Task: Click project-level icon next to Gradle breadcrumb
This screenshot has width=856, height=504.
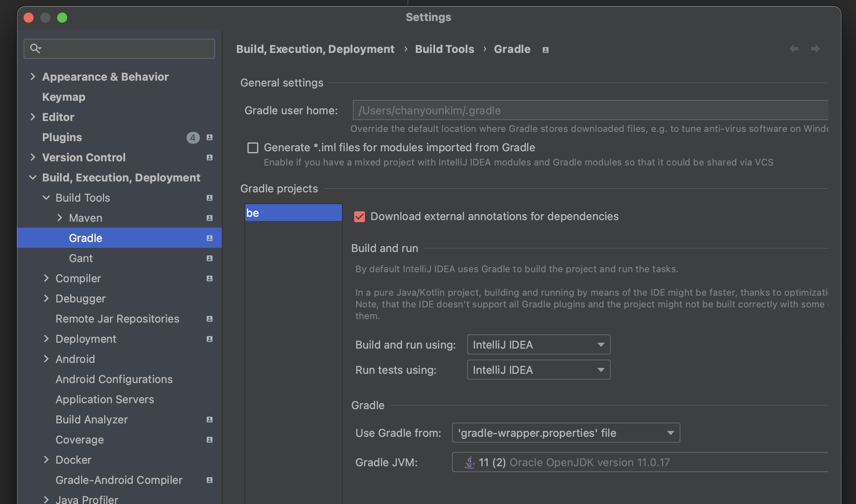Action: click(x=545, y=50)
